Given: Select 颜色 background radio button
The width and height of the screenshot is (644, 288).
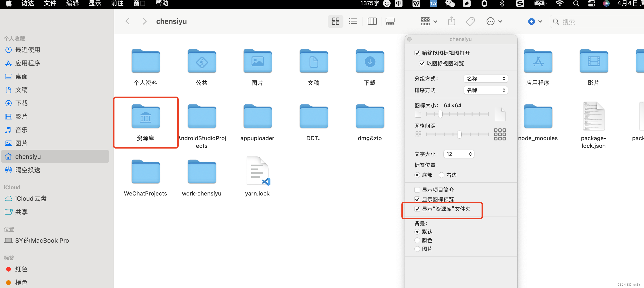Looking at the screenshot, I should [x=417, y=240].
